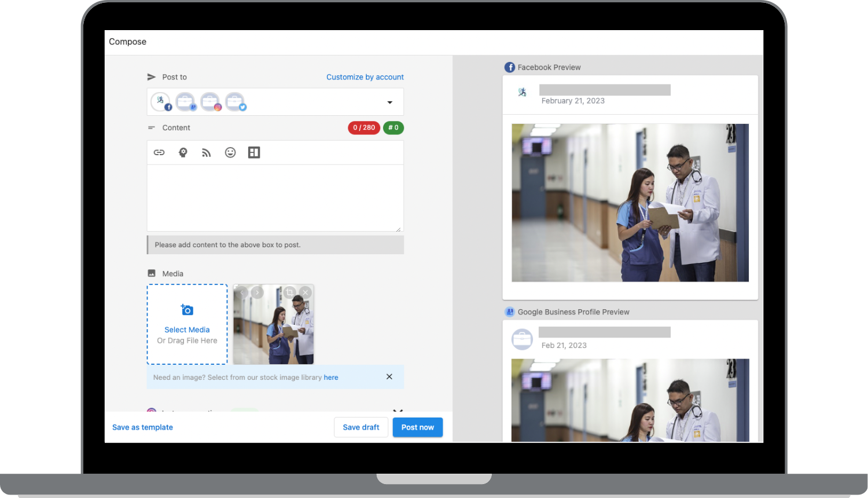The height and width of the screenshot is (498, 868).
Task: Click the Media section image icon
Action: [151, 273]
